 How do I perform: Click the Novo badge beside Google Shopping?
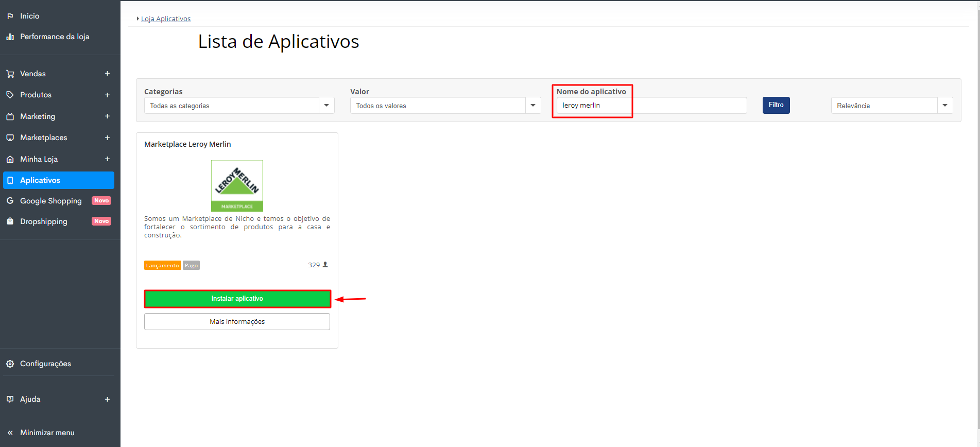(101, 201)
